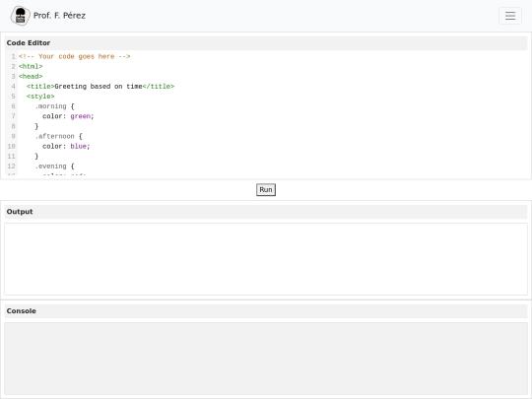The height and width of the screenshot is (399, 532).
Task: Click line number 12 in the gutter
Action: pyautogui.click(x=11, y=166)
